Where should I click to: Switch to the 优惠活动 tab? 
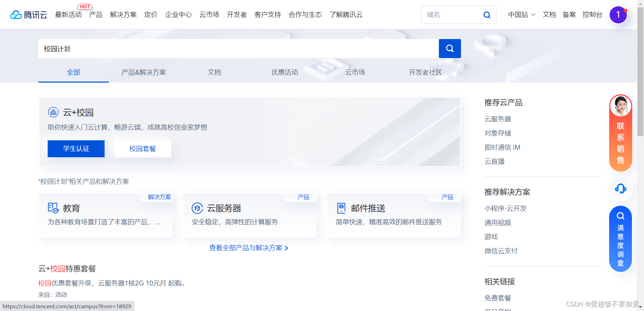(x=285, y=72)
